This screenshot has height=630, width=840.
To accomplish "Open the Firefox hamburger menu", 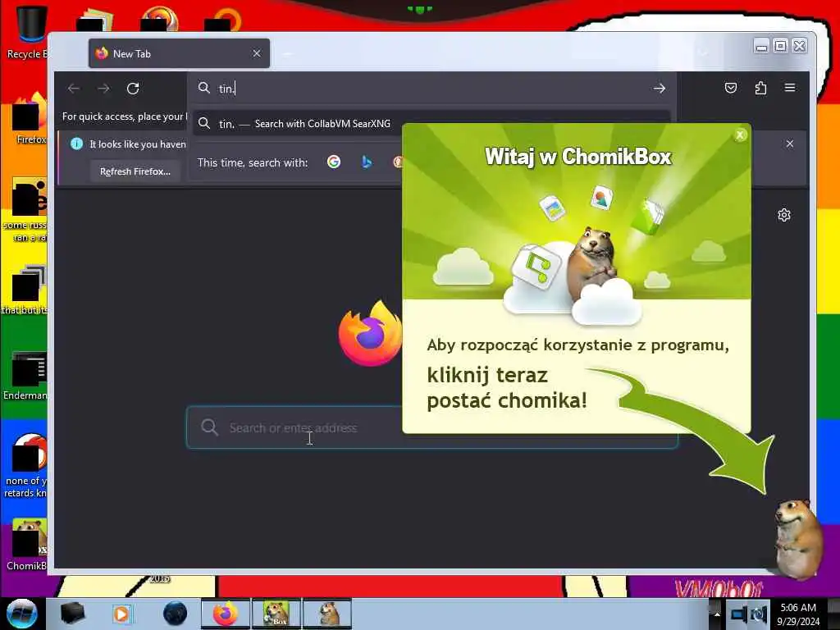I will click(790, 88).
